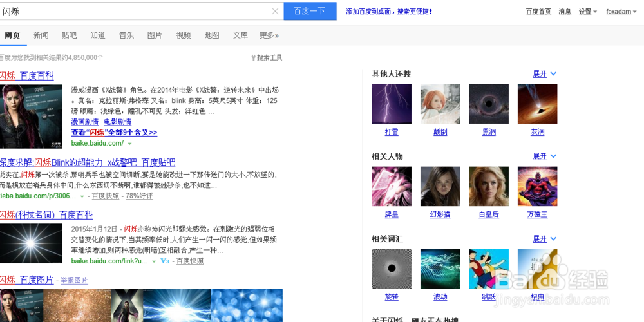This screenshot has height=322, width=644.
Task: Expand arrow next to baike.baidu.com/link URL
Action: tap(154, 261)
